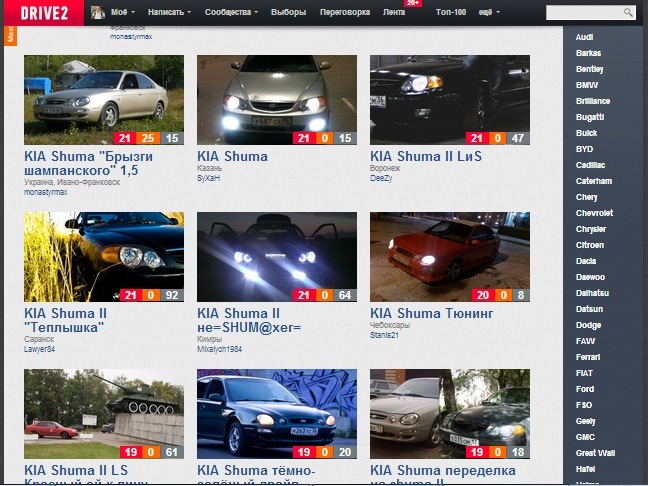Open the KIA Shuma II Теплышка photo
Image resolution: width=648 pixels, height=486 pixels.
[x=104, y=257]
